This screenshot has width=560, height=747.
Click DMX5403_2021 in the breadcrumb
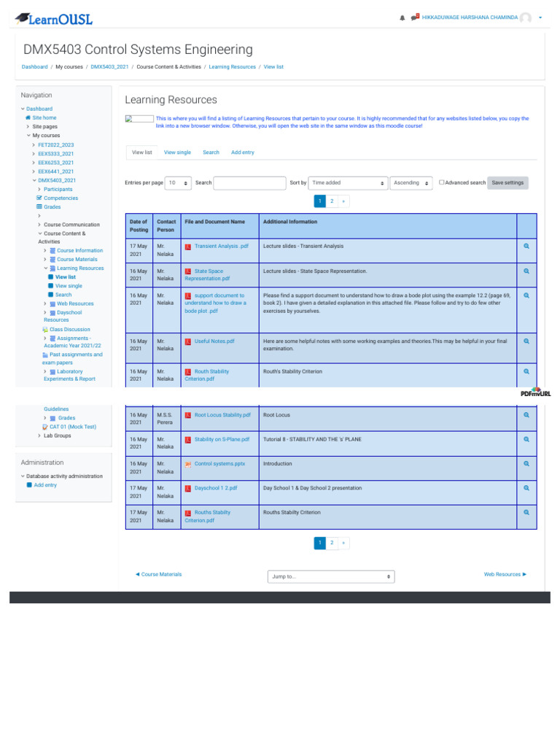pyautogui.click(x=109, y=66)
